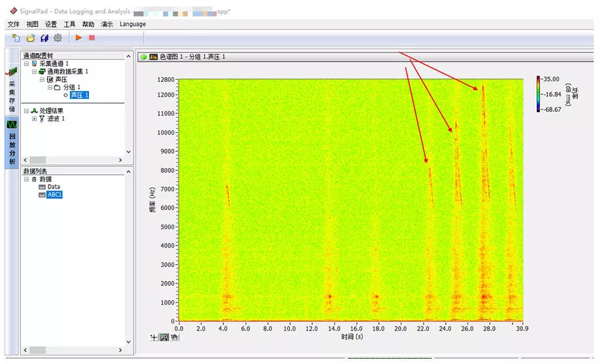Select the hand pan graph tool
599x364 pixels.
tap(174, 337)
